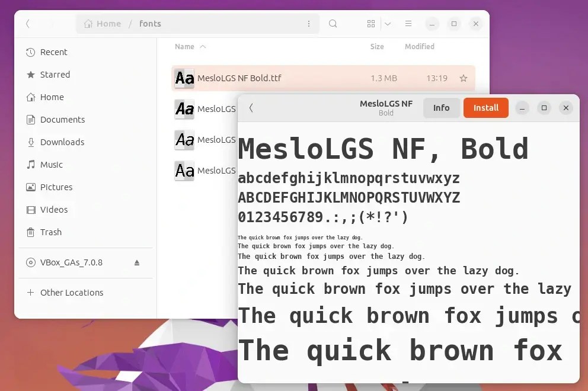This screenshot has height=391, width=588.
Task: Open Videos folder in sidebar
Action: coord(85,210)
